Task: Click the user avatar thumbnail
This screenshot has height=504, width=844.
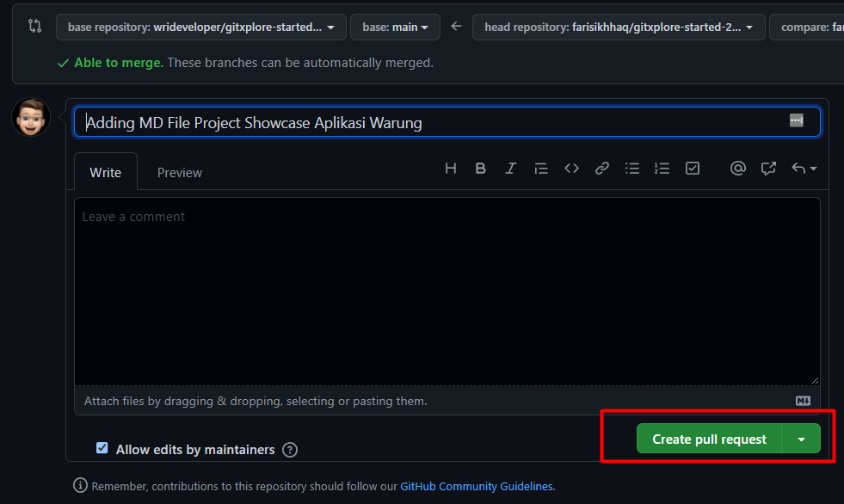Action: click(x=31, y=117)
